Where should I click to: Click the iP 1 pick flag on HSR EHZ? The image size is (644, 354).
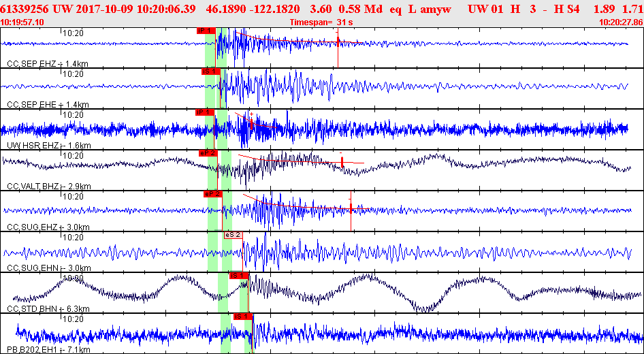coord(205,112)
